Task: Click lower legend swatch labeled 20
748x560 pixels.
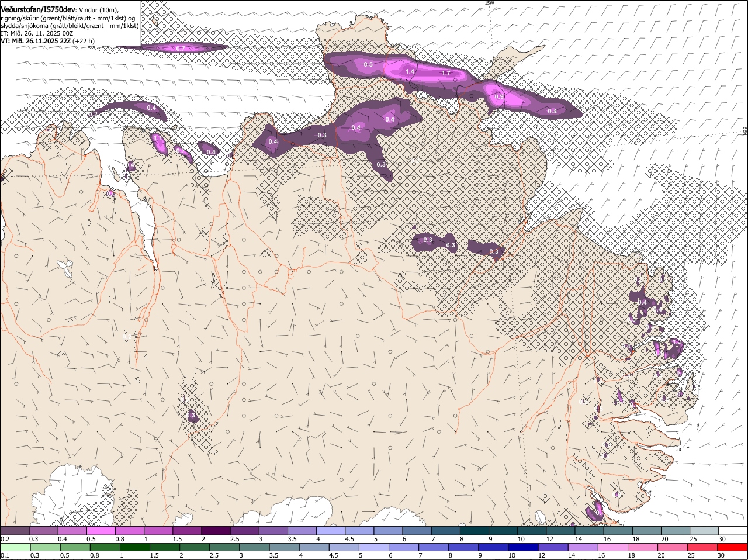Action: (673, 547)
